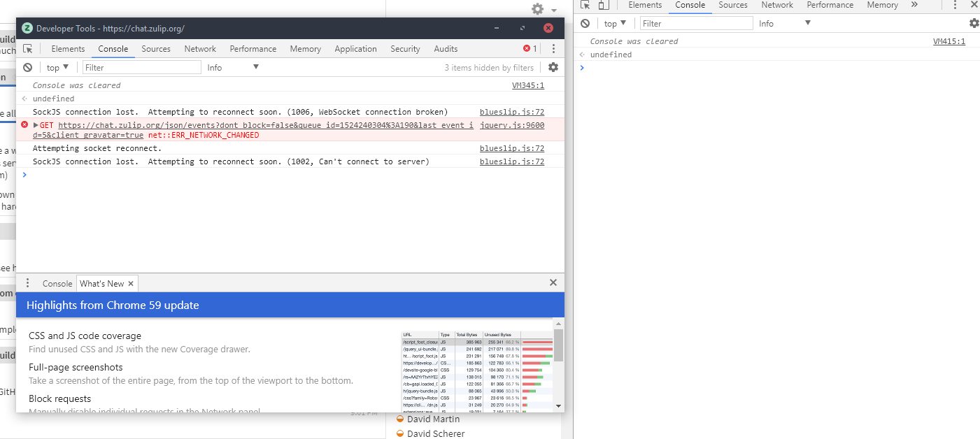Open Network tab in Developer Tools window
This screenshot has width=980, height=439.
(x=200, y=49)
